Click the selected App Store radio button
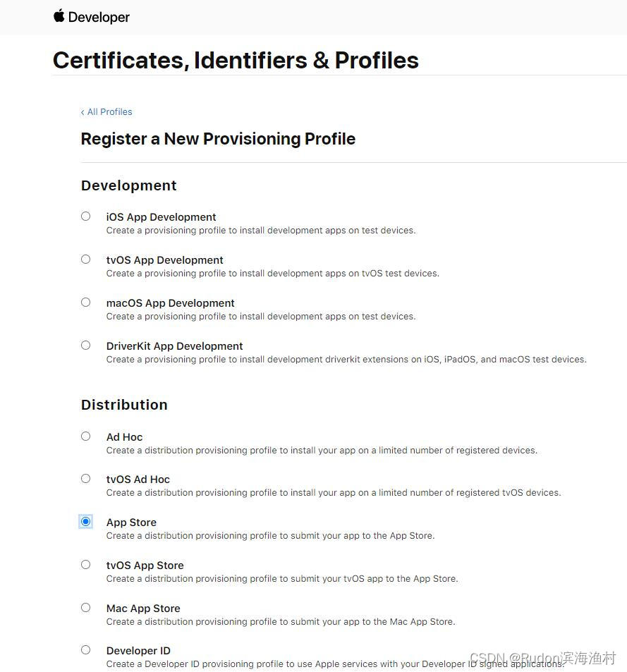This screenshot has height=672, width=627. click(x=86, y=521)
